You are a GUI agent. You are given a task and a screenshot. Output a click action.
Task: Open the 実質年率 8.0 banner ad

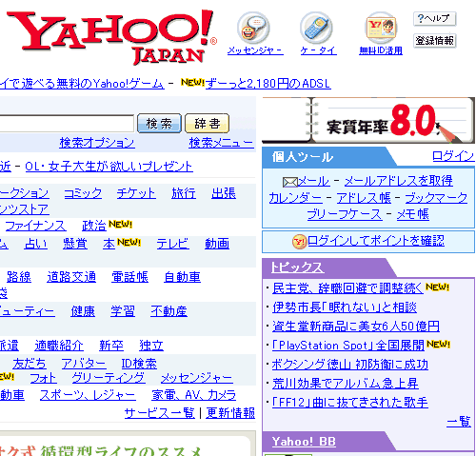click(368, 120)
